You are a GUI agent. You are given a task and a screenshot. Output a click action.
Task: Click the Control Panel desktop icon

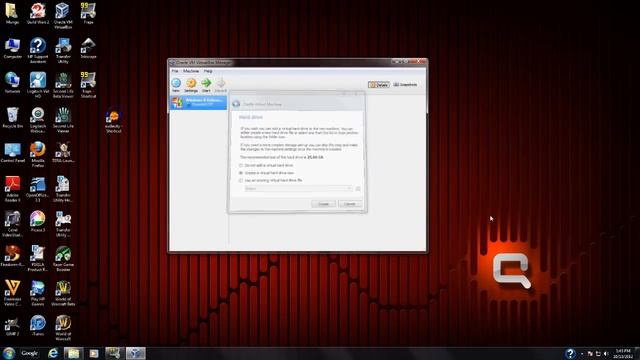(x=13, y=153)
